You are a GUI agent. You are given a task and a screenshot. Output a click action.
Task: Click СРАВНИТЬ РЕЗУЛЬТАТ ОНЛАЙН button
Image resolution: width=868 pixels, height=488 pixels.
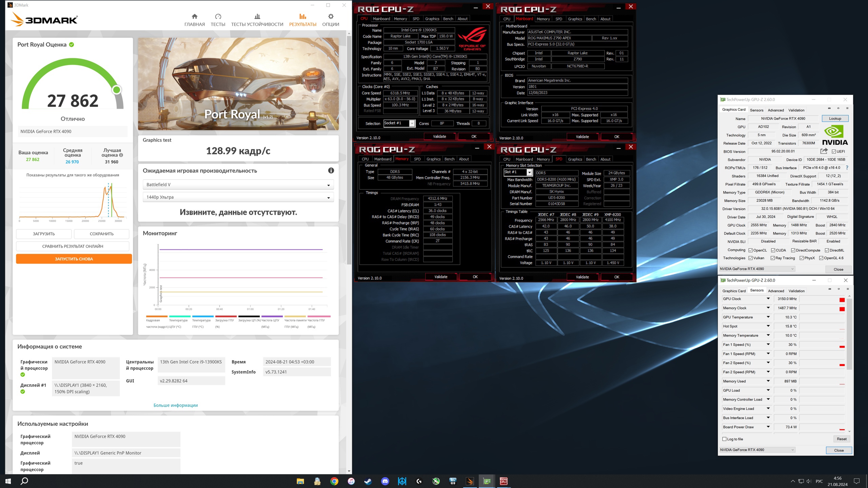click(73, 246)
